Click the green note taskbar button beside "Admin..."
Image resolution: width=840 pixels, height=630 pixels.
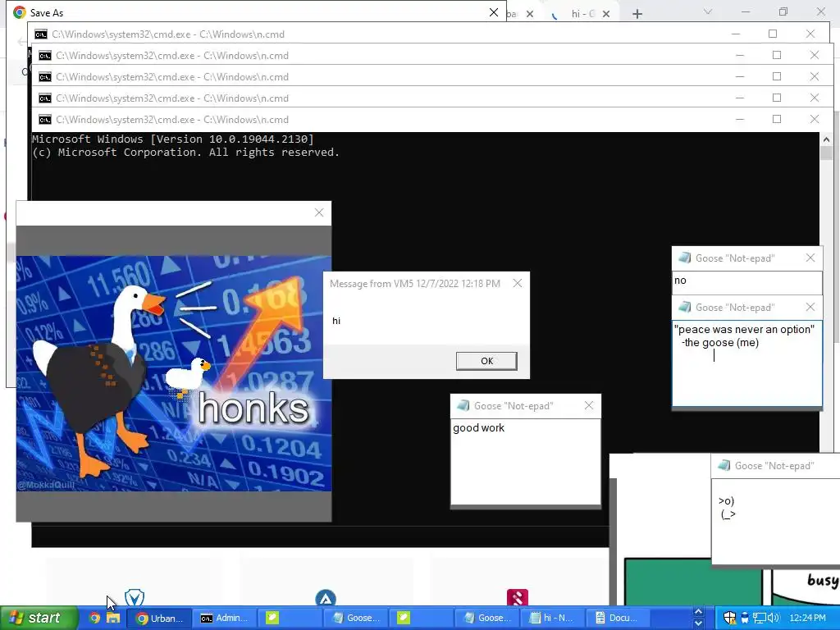[290, 619]
